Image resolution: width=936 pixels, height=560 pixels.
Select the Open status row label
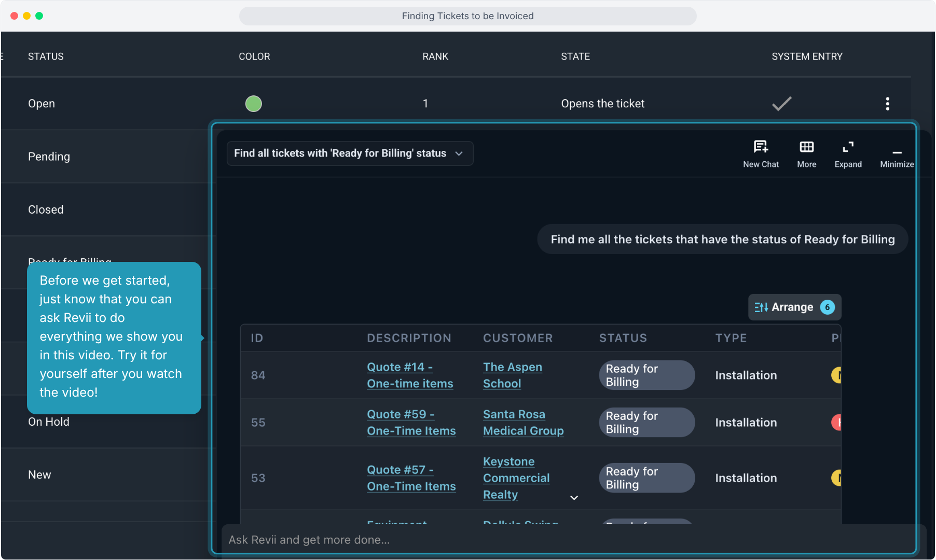click(x=42, y=104)
